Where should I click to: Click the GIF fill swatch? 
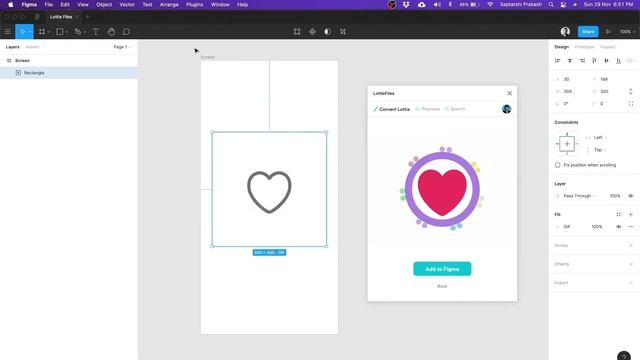click(558, 227)
